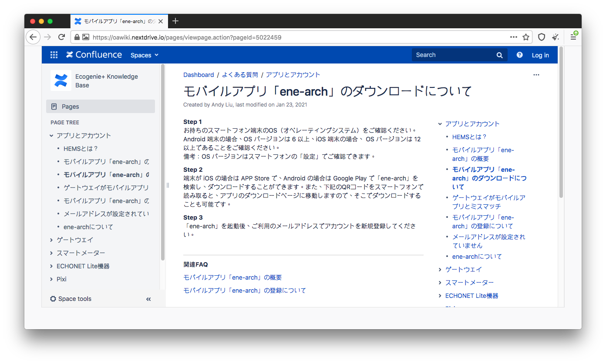Click the 関連FAQ heading text
606x364 pixels.
point(195,264)
